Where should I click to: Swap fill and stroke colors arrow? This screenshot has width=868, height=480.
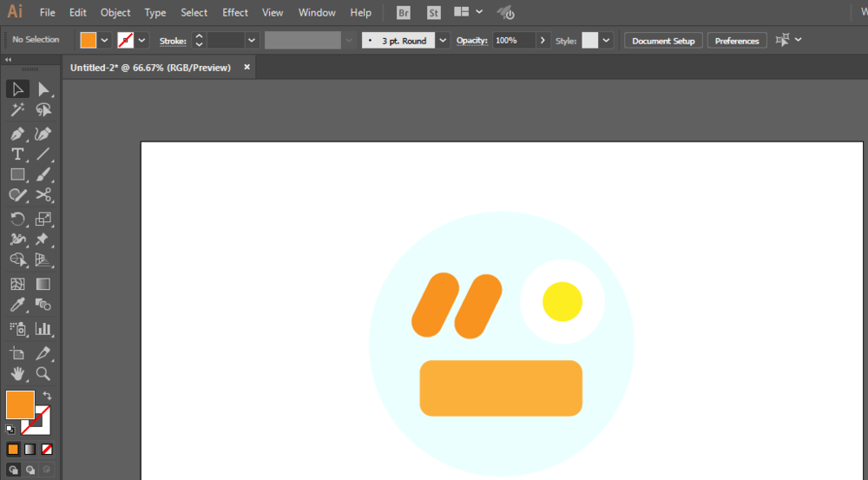point(47,396)
